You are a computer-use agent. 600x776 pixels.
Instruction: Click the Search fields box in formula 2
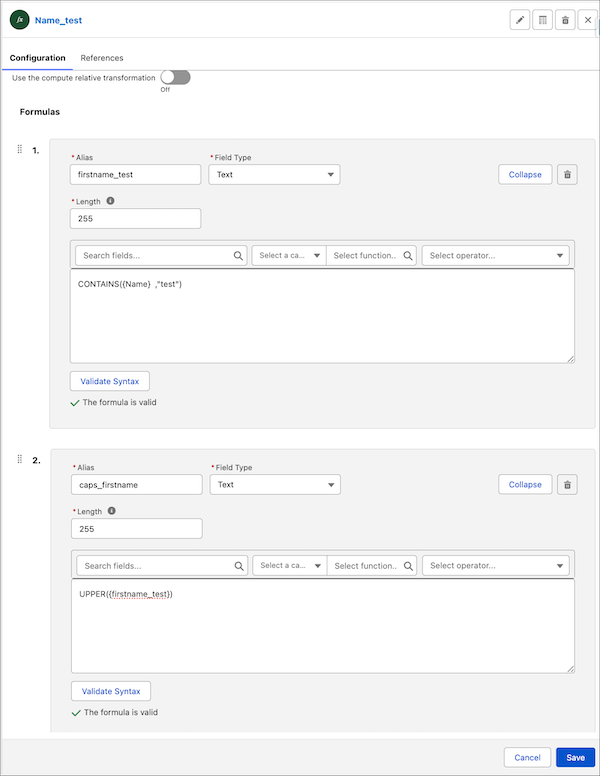pyautogui.click(x=162, y=566)
